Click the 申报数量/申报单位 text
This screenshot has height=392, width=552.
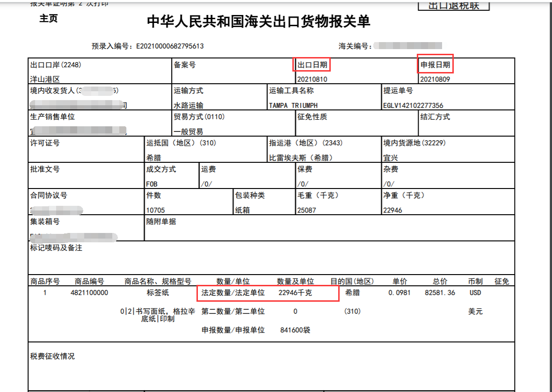[x=232, y=330]
